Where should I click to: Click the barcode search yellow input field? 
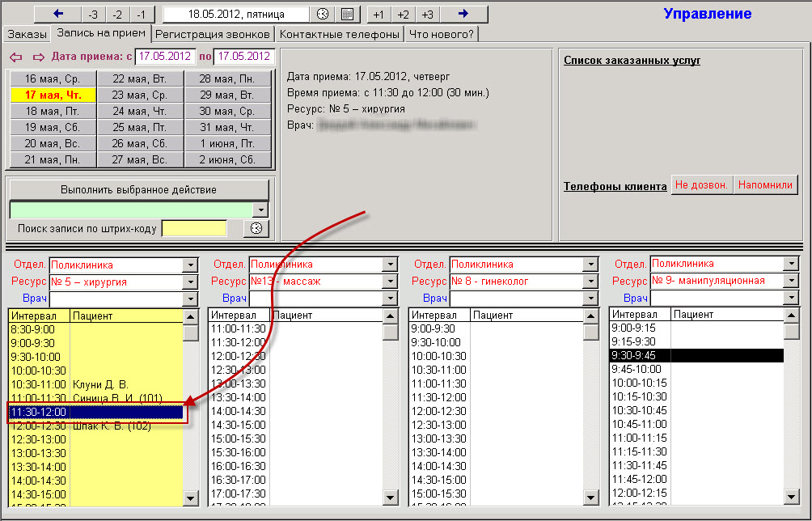[x=194, y=228]
